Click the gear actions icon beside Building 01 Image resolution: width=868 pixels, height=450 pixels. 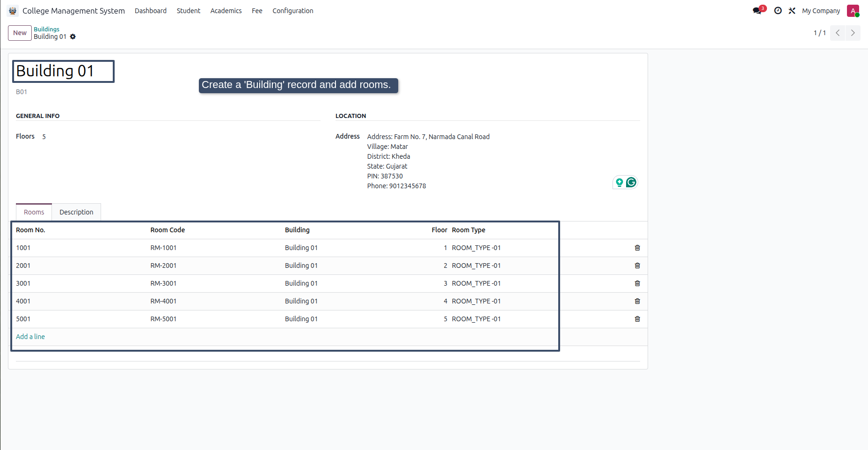(73, 37)
